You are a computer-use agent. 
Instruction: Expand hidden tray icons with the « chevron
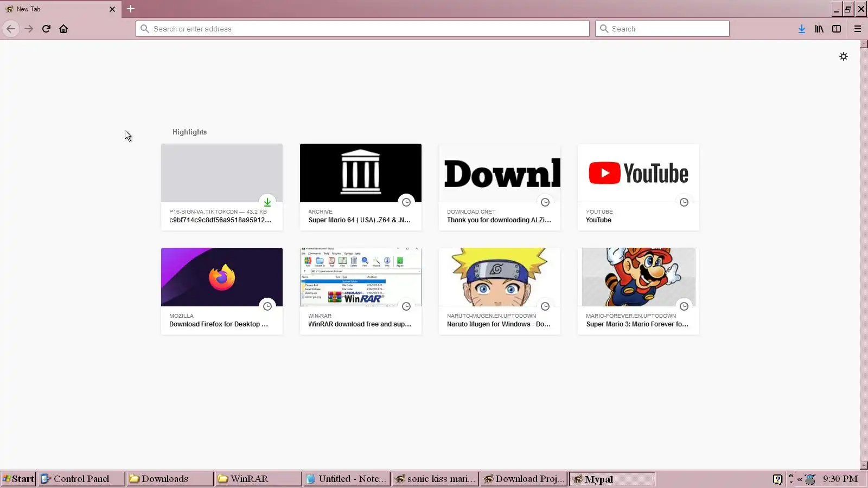(800, 479)
